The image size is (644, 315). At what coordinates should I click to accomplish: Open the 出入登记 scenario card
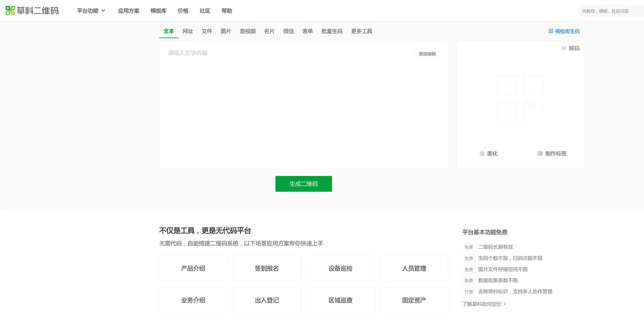click(267, 300)
